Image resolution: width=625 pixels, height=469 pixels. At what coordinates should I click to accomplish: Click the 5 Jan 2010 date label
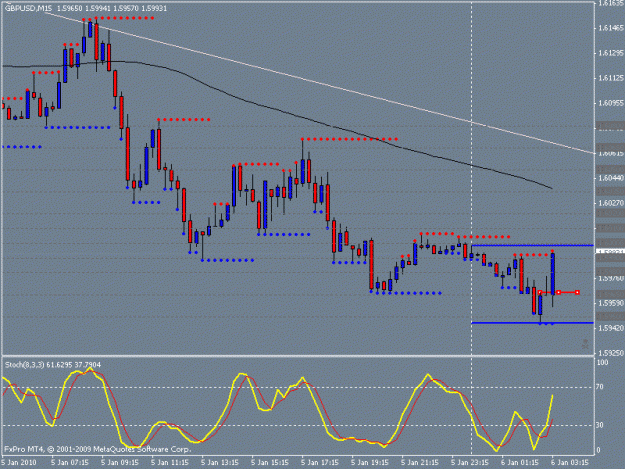click(19, 463)
